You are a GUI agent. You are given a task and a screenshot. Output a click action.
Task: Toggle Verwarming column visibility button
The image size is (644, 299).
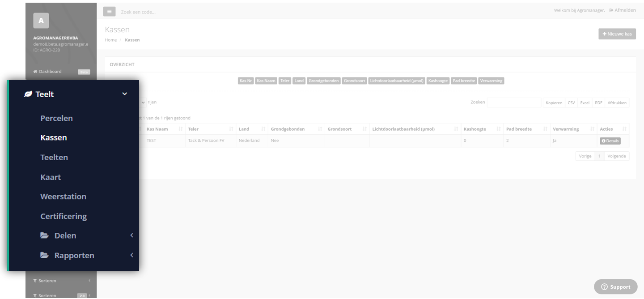[491, 81]
